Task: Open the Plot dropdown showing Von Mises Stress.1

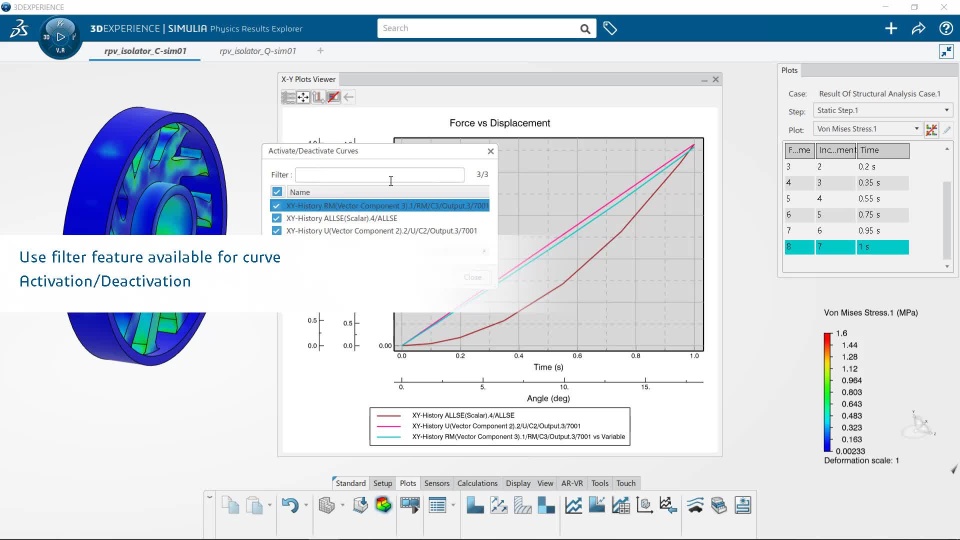Action: pos(868,129)
